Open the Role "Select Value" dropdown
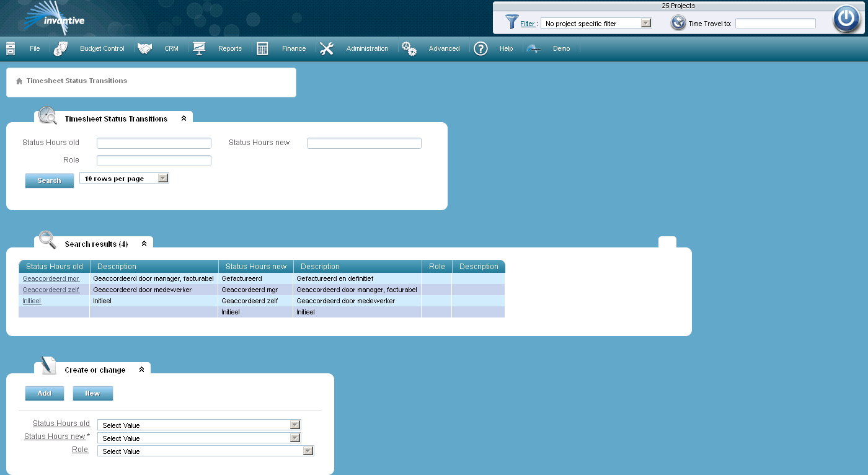 (x=308, y=451)
